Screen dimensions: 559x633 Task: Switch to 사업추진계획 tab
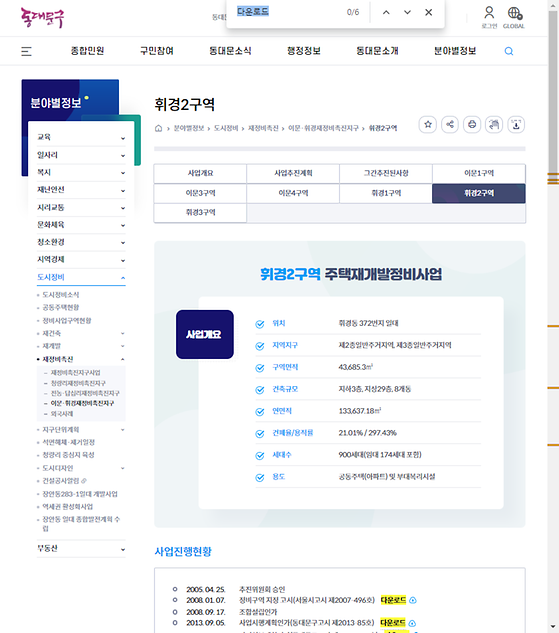[293, 173]
